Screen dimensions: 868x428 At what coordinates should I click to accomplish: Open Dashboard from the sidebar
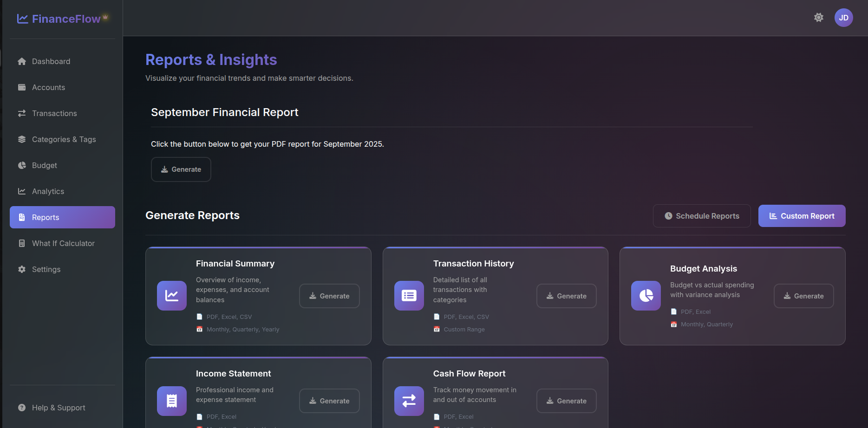tap(51, 61)
